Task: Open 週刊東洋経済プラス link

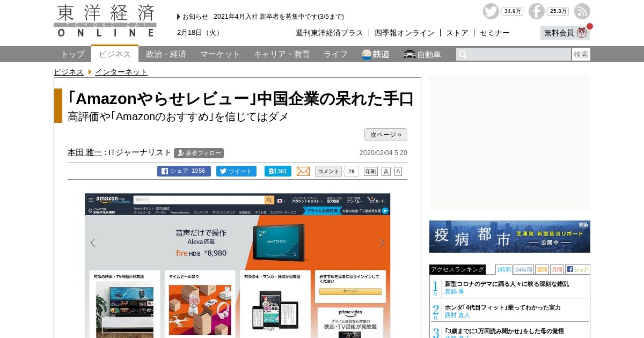Action: (x=330, y=33)
